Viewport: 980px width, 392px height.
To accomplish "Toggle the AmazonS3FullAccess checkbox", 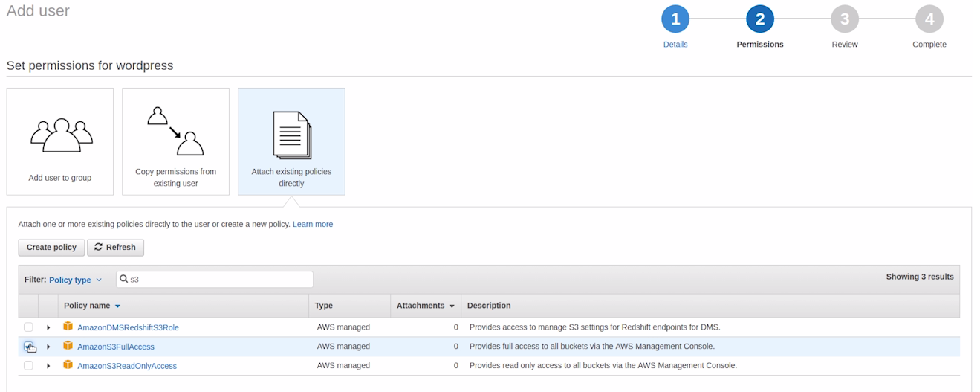I will [28, 346].
